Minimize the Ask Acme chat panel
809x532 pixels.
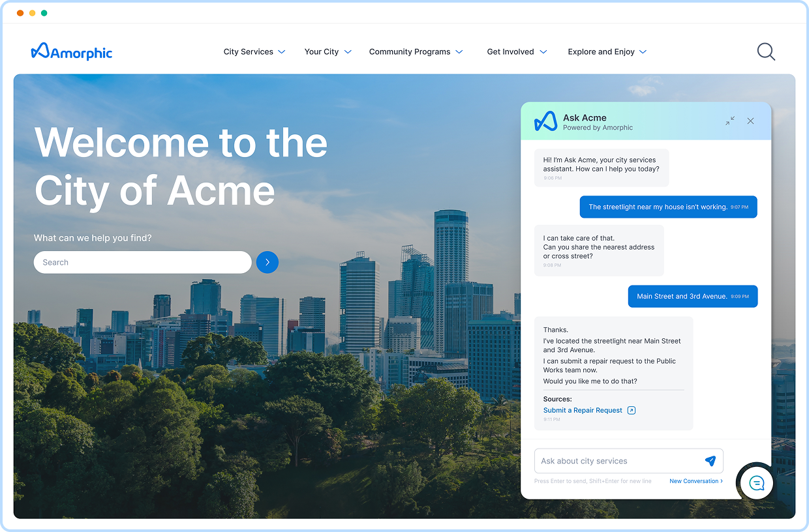(x=729, y=121)
